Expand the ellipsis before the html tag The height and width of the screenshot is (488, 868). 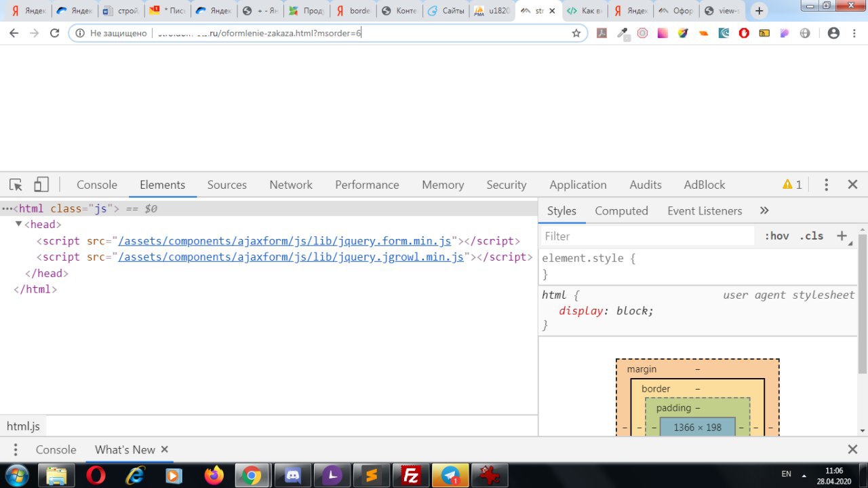click(7, 209)
